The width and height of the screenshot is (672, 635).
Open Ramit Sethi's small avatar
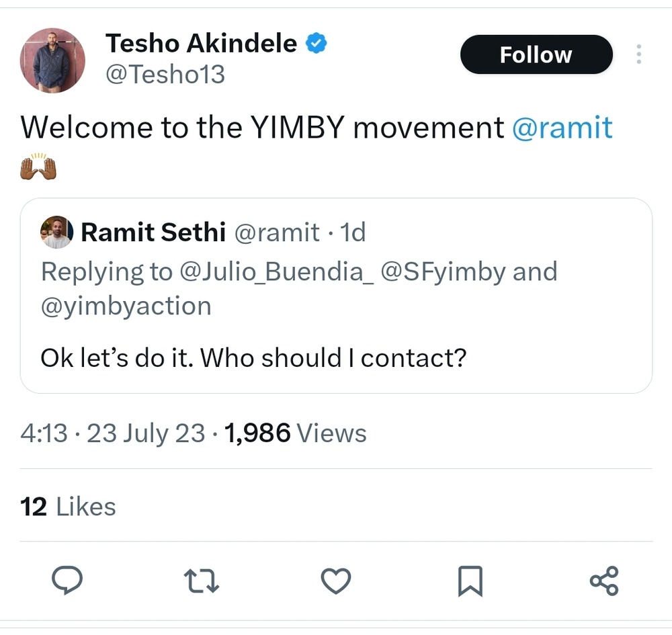56,232
